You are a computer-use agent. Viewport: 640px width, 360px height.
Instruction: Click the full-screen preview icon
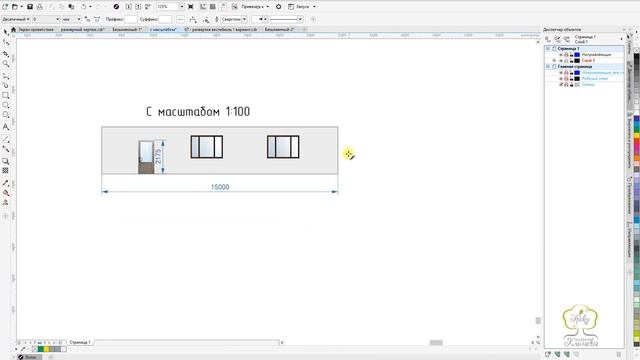191,7
